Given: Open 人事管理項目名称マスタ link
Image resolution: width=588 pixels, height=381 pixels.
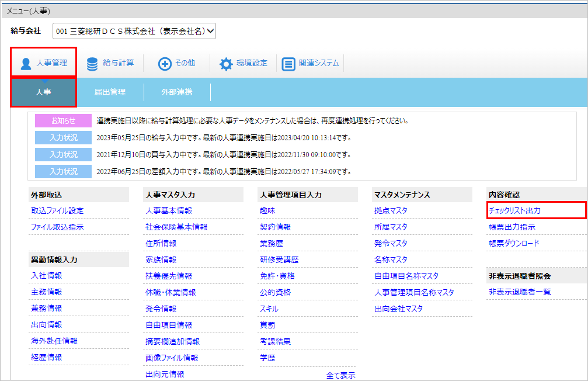Looking at the screenshot, I should [x=415, y=292].
